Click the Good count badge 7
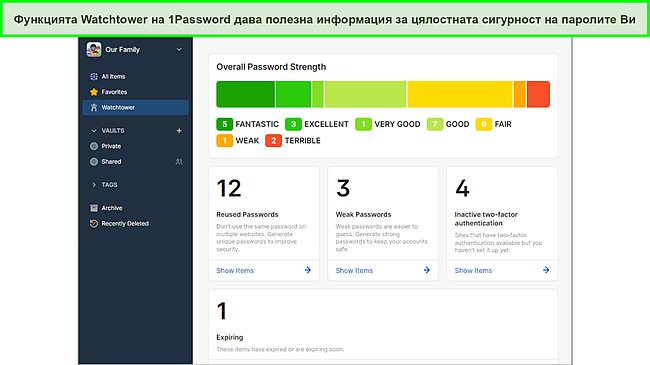Image resolution: width=650 pixels, height=365 pixels. tap(434, 124)
